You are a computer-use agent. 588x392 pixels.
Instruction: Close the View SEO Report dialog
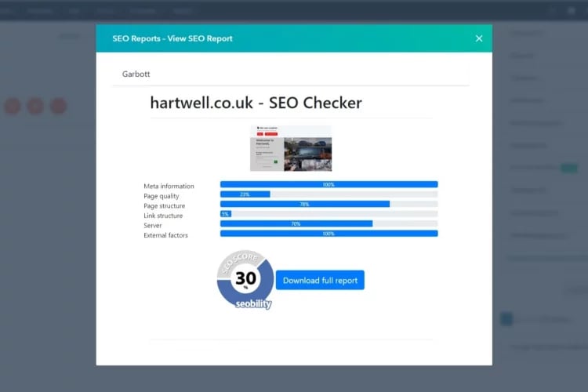coord(479,38)
